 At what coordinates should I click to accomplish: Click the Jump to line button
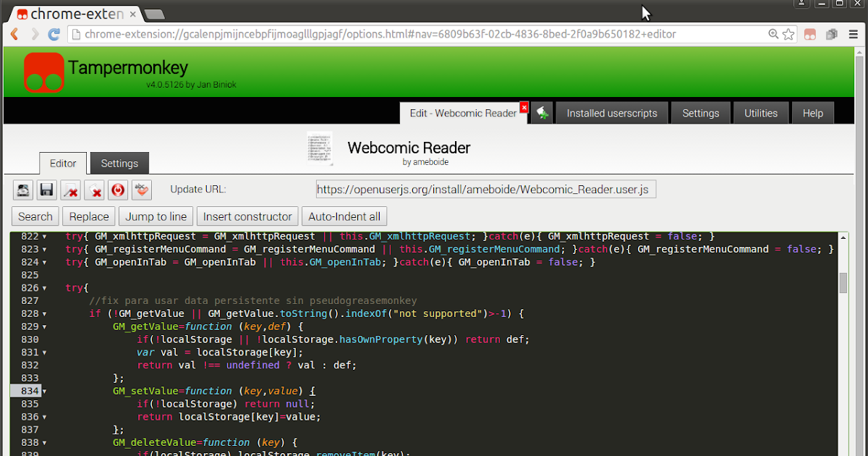[156, 216]
